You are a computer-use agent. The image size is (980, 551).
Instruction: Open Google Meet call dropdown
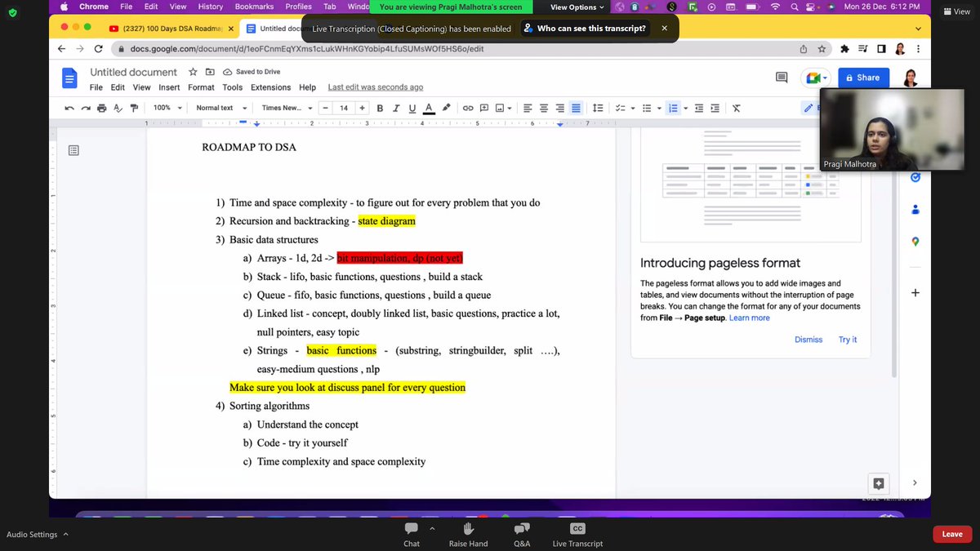(817, 78)
